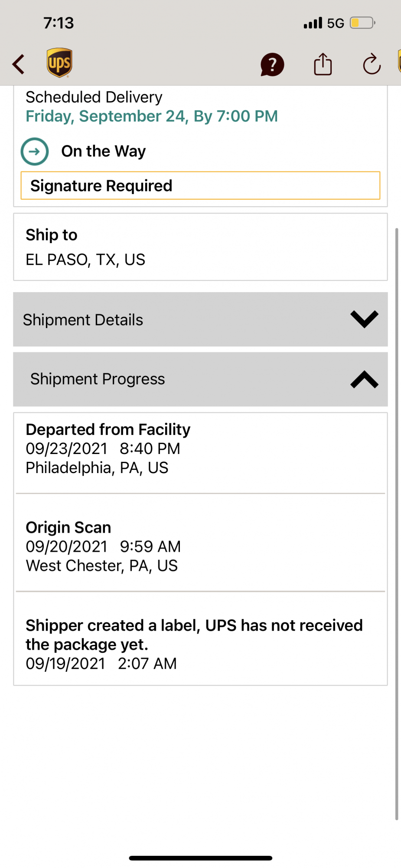
Task: Select the Signature Required notice
Action: pyautogui.click(x=200, y=186)
